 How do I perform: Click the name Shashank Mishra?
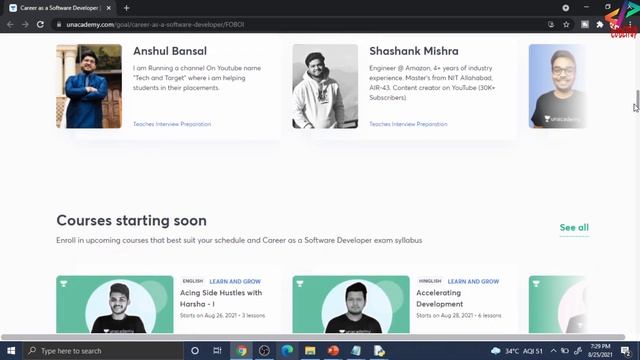[414, 51]
